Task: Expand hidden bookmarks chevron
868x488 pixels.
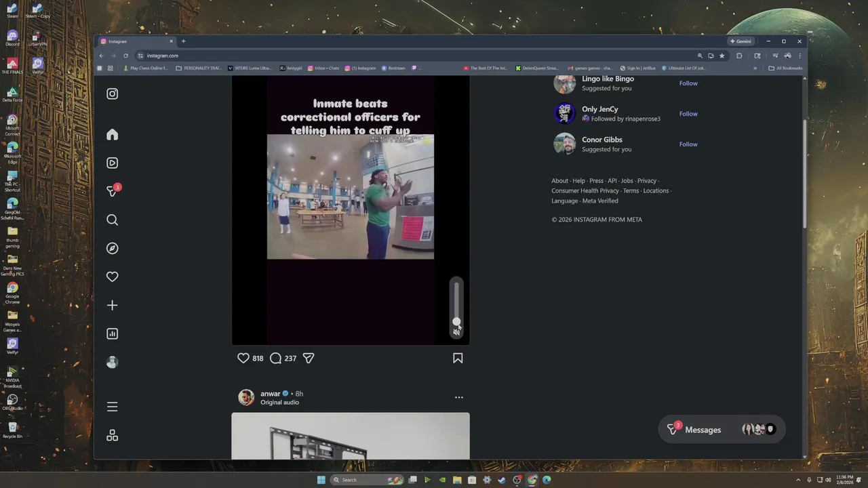Action: (755, 68)
